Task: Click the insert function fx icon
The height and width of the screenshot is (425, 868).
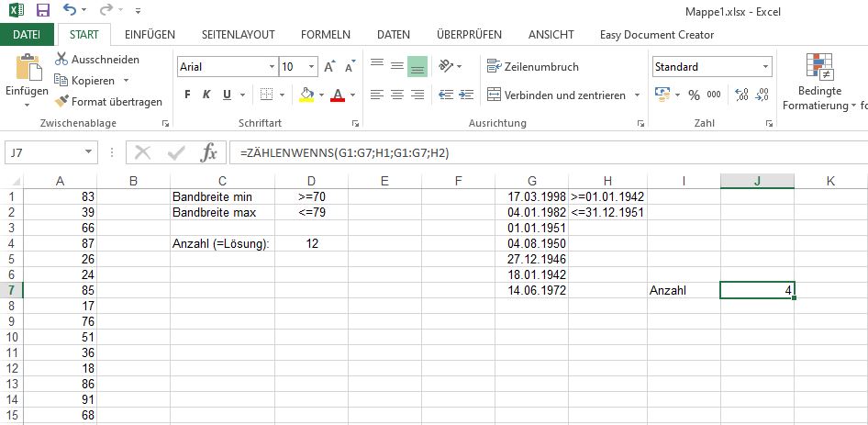Action: (208, 152)
